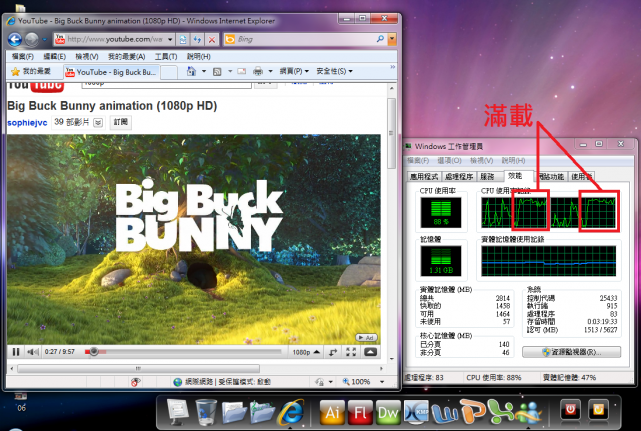
Task: Click the horizontal scrollbar in IE
Action: 139,368
